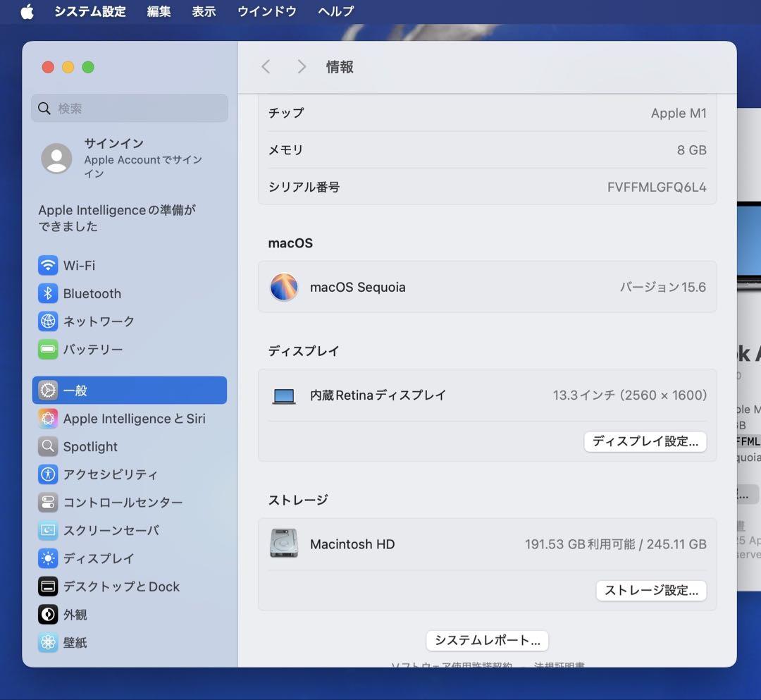Open Apple Intelligence と Siri settings
The width and height of the screenshot is (761, 700).
[x=48, y=419]
